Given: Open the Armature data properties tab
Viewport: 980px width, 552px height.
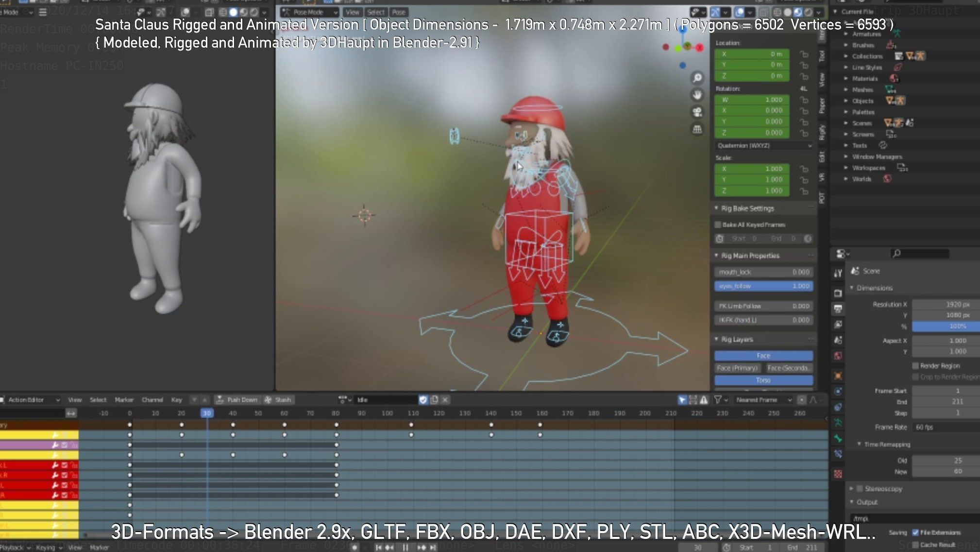Looking at the screenshot, I should [838, 423].
